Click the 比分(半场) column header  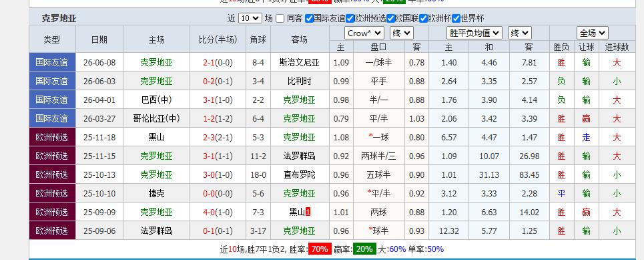[218, 39]
